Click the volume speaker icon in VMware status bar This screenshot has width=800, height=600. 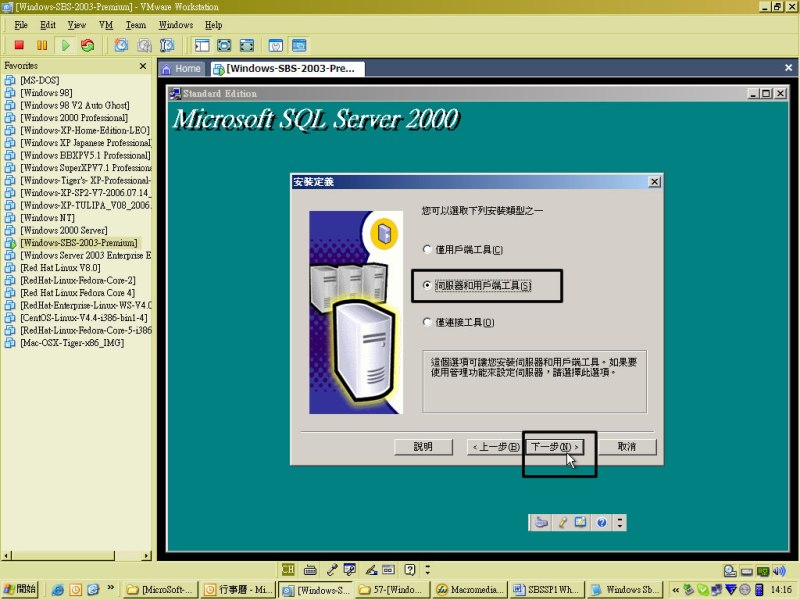click(x=779, y=571)
